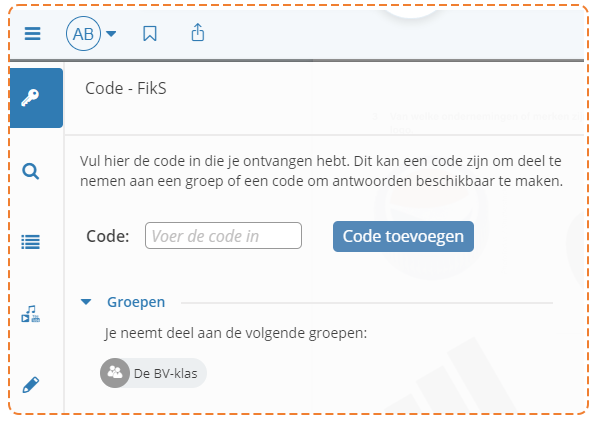Expand the dropdown arrow beside AB avatar
Image resolution: width=594 pixels, height=424 pixels.
[111, 34]
